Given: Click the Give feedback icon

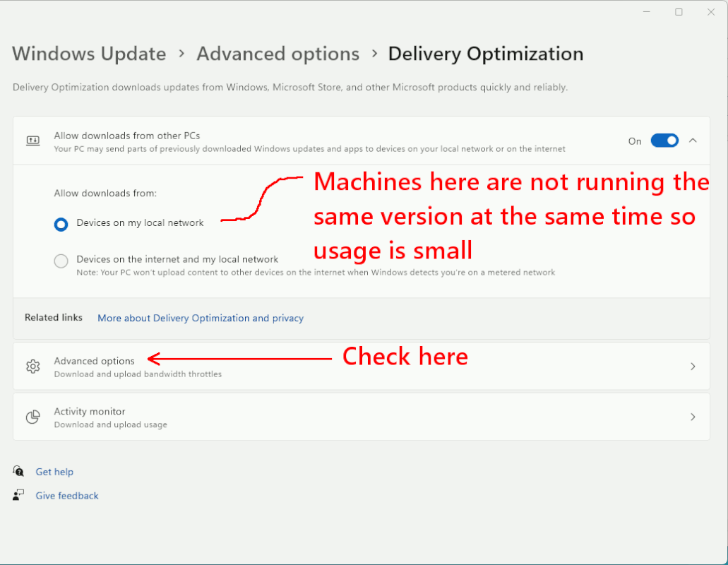Looking at the screenshot, I should (x=18, y=495).
